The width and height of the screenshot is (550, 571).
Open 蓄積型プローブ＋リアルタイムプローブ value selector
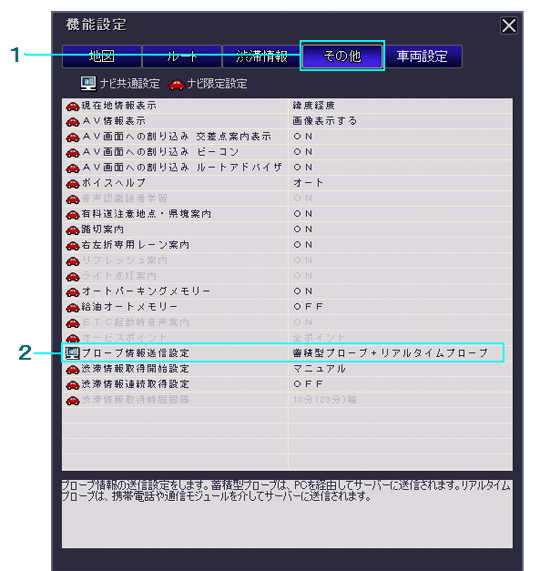390,353
